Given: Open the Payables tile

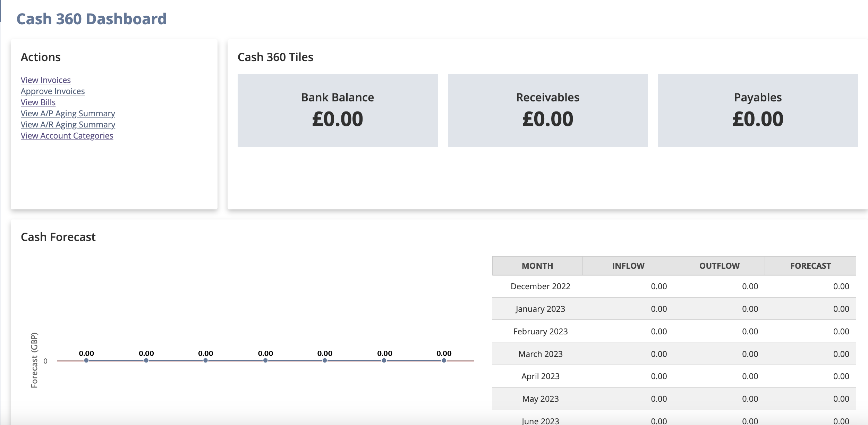Looking at the screenshot, I should 758,110.
